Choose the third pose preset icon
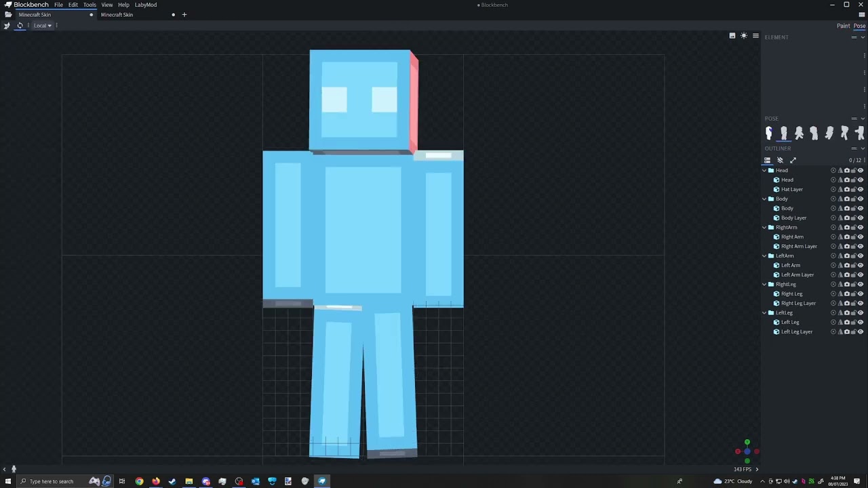This screenshot has height=488, width=868. pyautogui.click(x=799, y=133)
